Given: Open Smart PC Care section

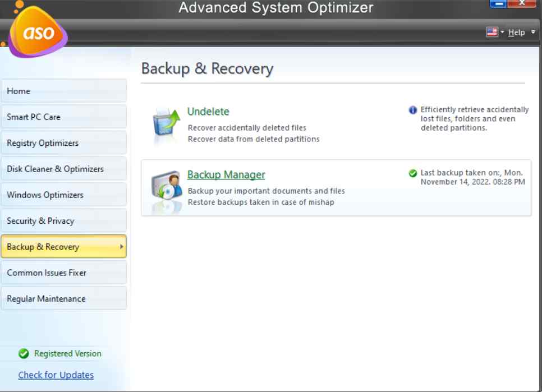Looking at the screenshot, I should pyautogui.click(x=63, y=117).
